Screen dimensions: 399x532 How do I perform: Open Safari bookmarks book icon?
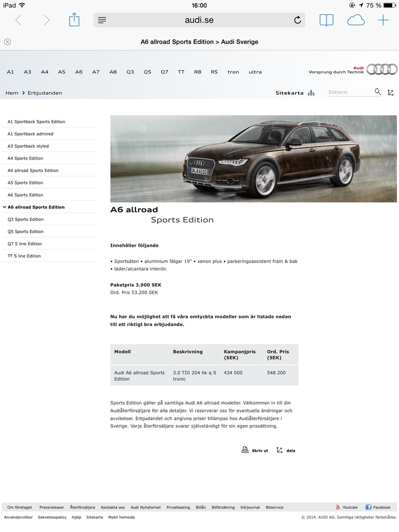tap(326, 20)
